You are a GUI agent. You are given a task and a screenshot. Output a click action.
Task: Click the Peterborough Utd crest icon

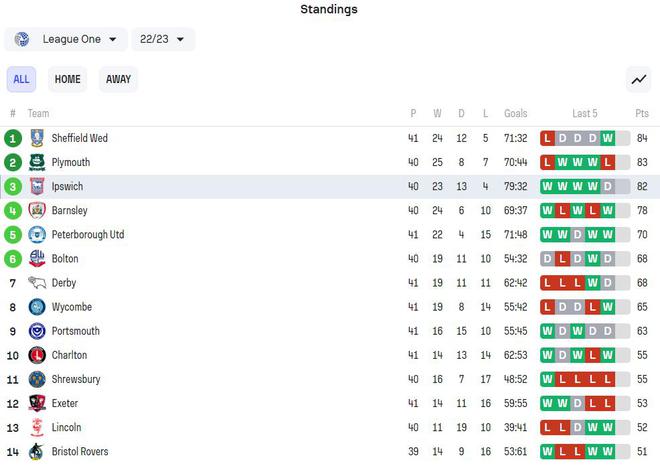point(37,234)
